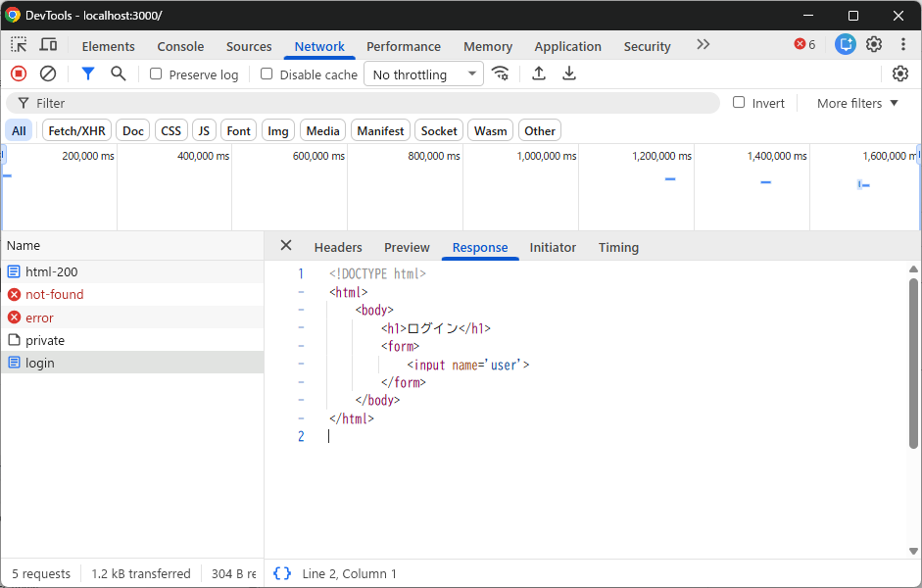
Task: Open the No throttling dropdown
Action: 423,74
